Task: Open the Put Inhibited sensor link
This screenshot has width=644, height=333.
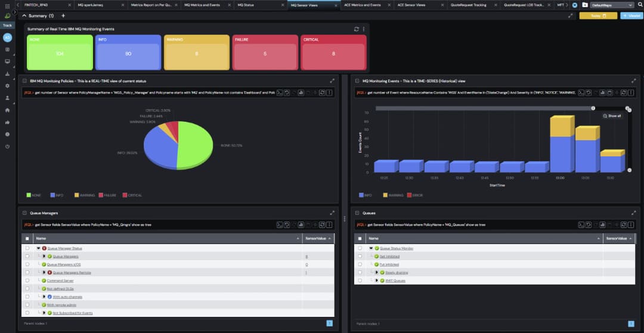Action: pos(389,264)
